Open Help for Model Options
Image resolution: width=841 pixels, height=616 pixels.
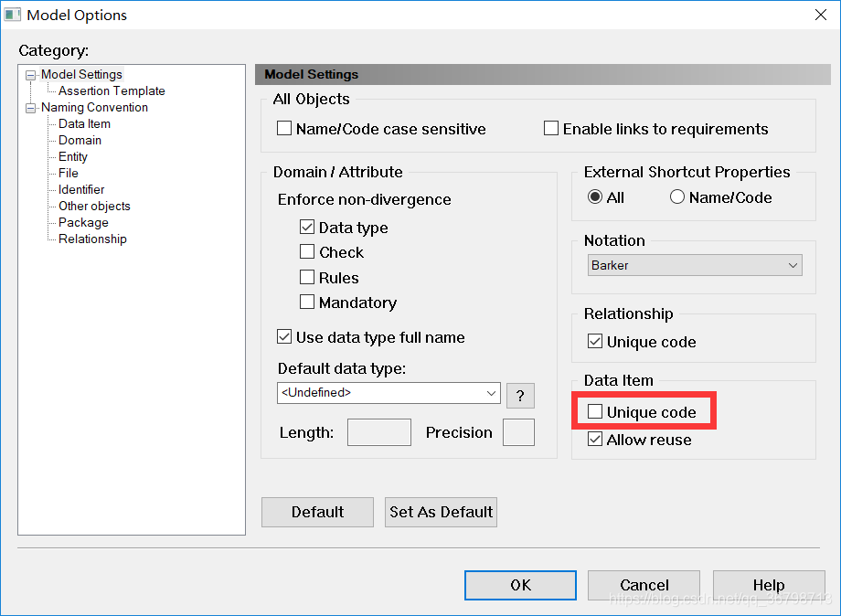point(769,585)
